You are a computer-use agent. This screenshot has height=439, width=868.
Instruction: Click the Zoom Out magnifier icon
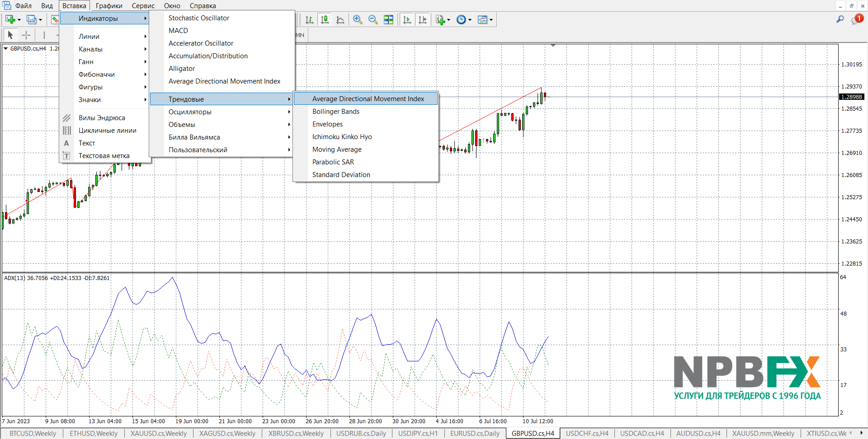373,19
